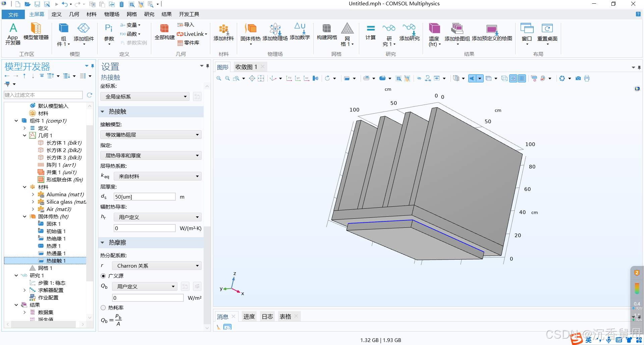Click the 键入过滤文本 filter box
Screen dimensions: 644x345
tap(43, 95)
